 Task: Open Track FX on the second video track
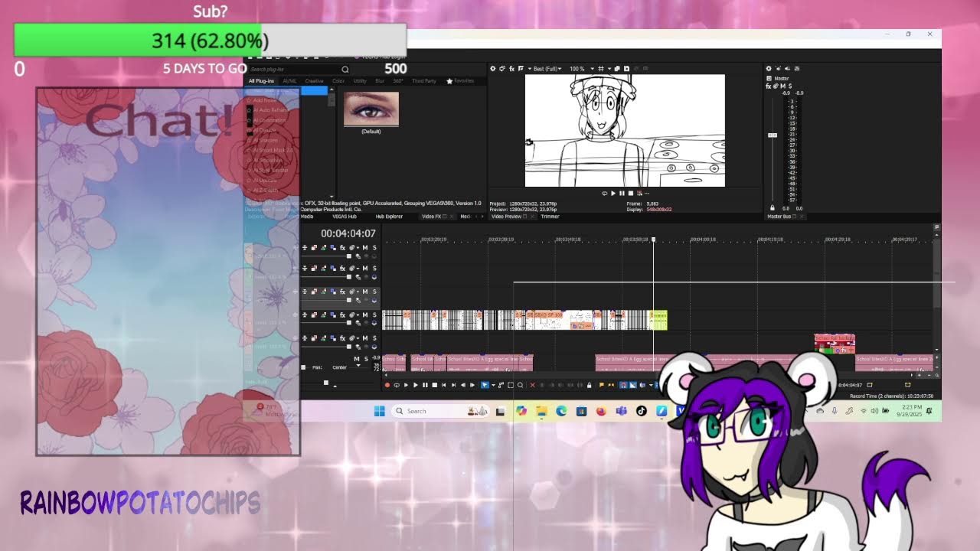coord(342,268)
